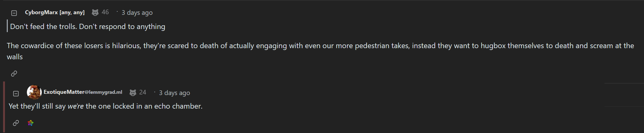This screenshot has height=133, width=644.
Task: Click the colorful fediverse link icon
Action: (x=31, y=123)
